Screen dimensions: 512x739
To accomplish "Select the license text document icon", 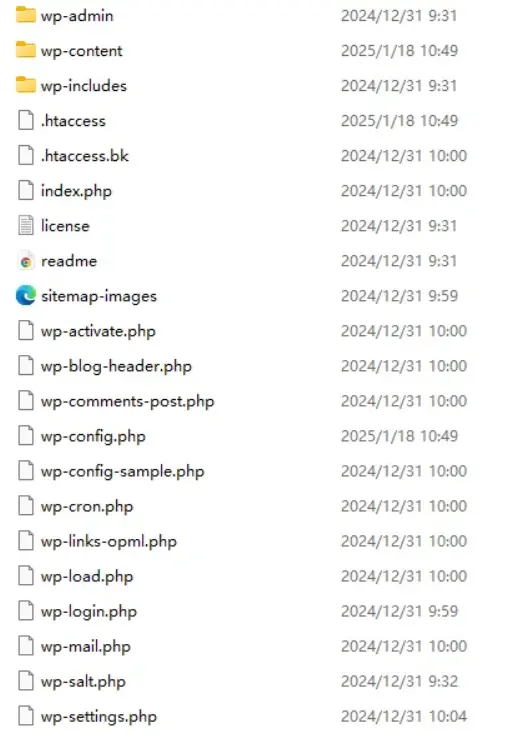I will click(x=25, y=225).
